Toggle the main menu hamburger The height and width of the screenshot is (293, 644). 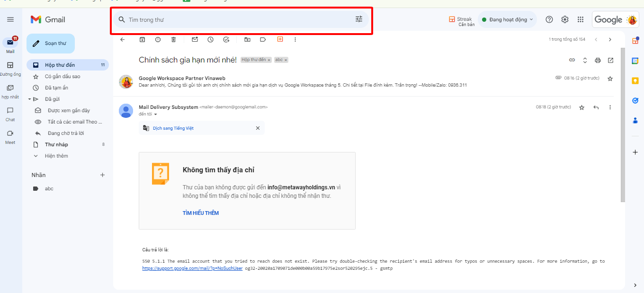[x=10, y=19]
